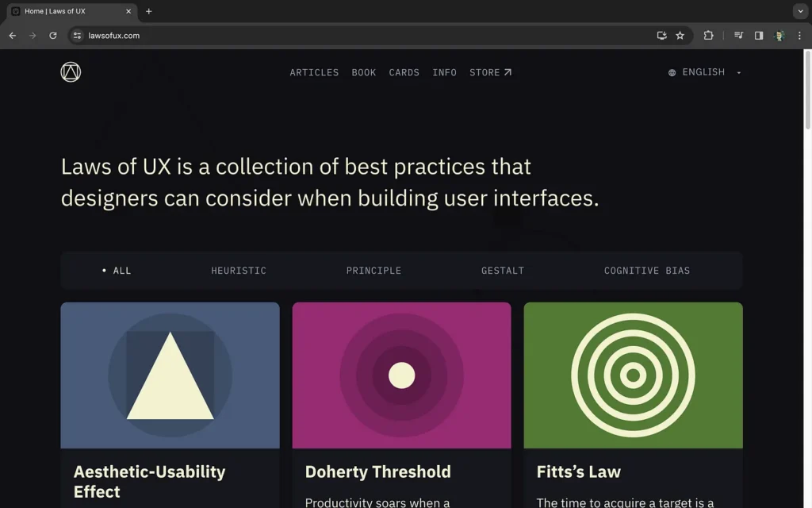Filter by PRINCIPLE
The height and width of the screenshot is (508, 812).
(374, 271)
